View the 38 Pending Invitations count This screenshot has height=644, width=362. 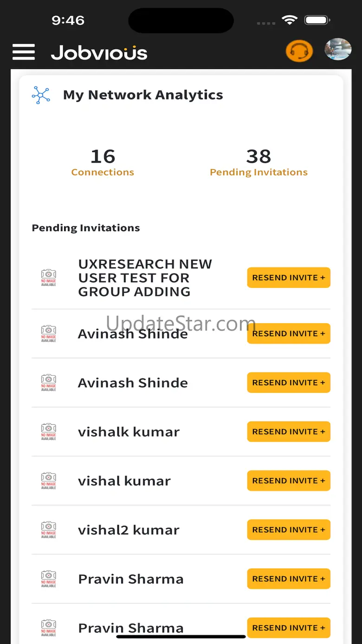click(259, 162)
